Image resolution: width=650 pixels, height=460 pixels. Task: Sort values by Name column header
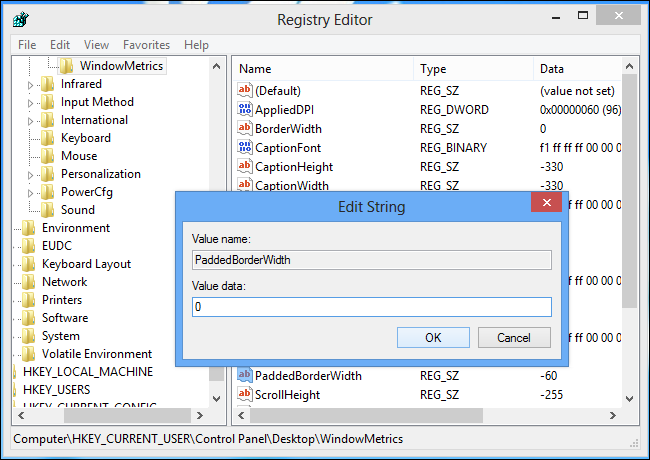(x=323, y=69)
